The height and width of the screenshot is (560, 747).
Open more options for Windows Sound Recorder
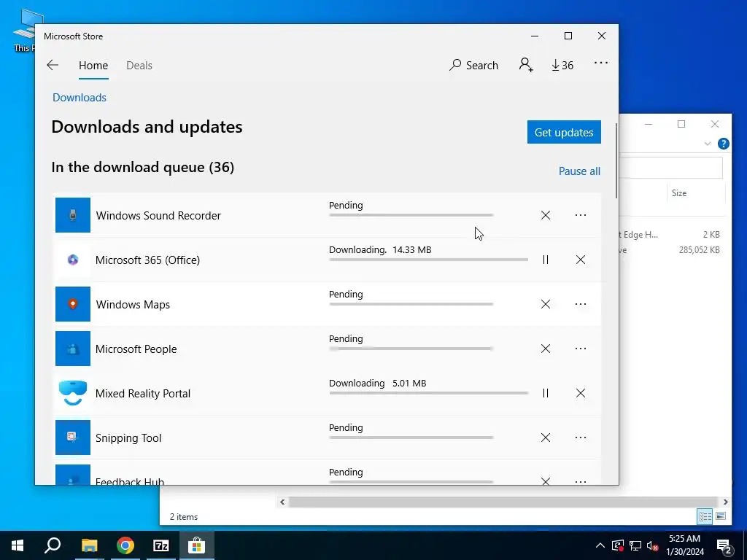[580, 215]
